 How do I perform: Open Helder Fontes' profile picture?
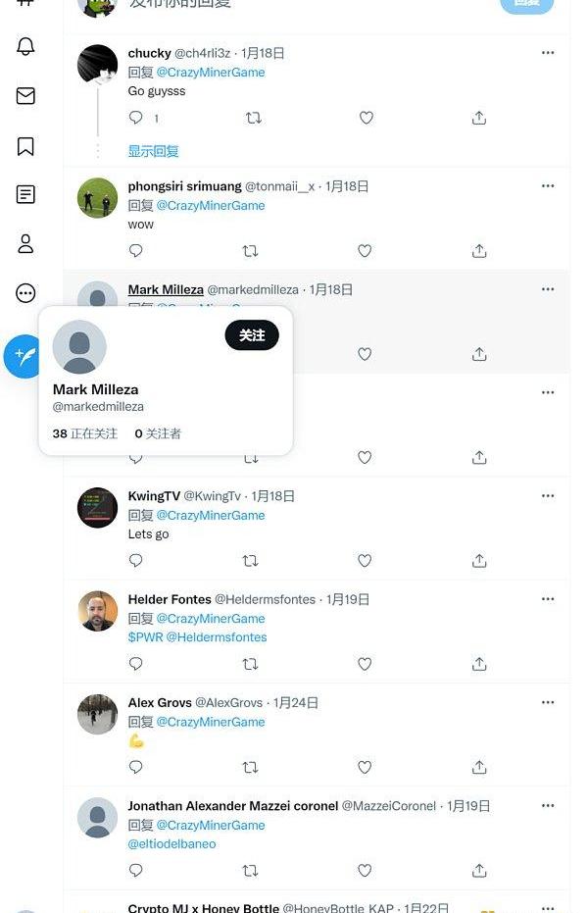point(97,612)
